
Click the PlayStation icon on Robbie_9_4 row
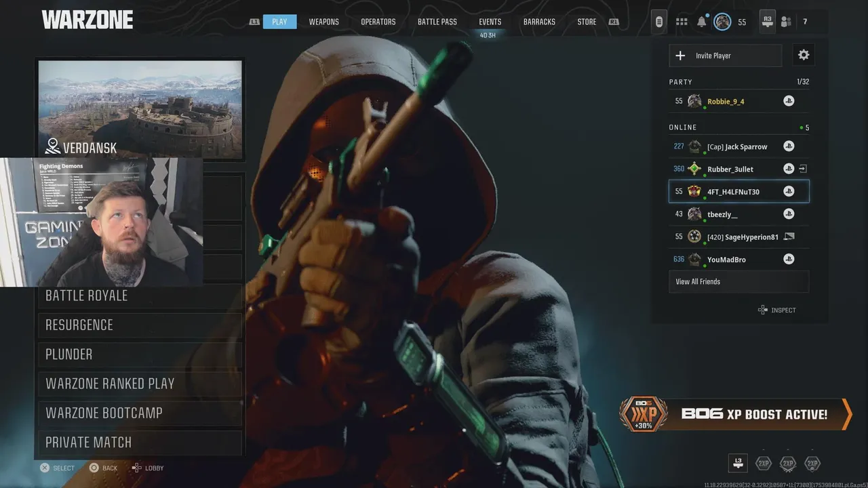point(789,101)
